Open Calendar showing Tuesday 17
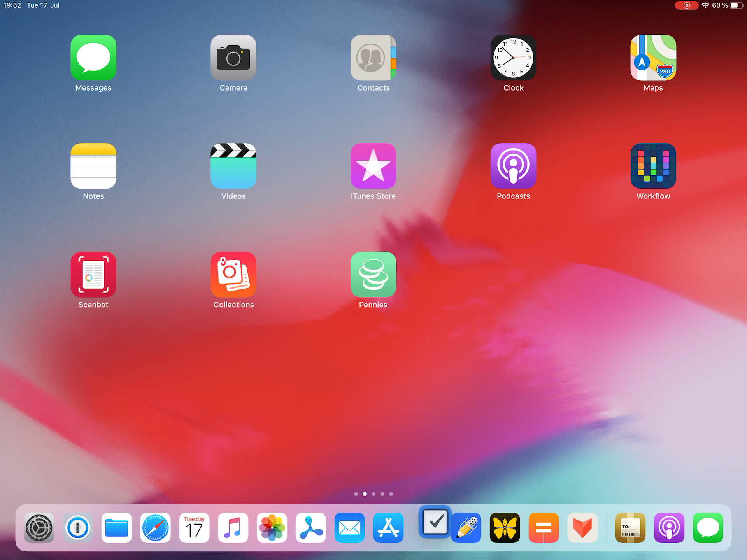This screenshot has width=747, height=560. [x=194, y=528]
